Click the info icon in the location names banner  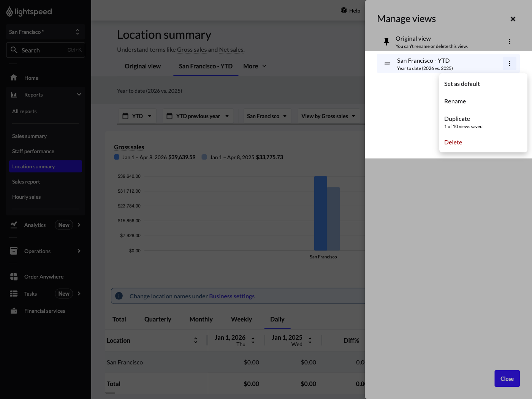tap(119, 296)
